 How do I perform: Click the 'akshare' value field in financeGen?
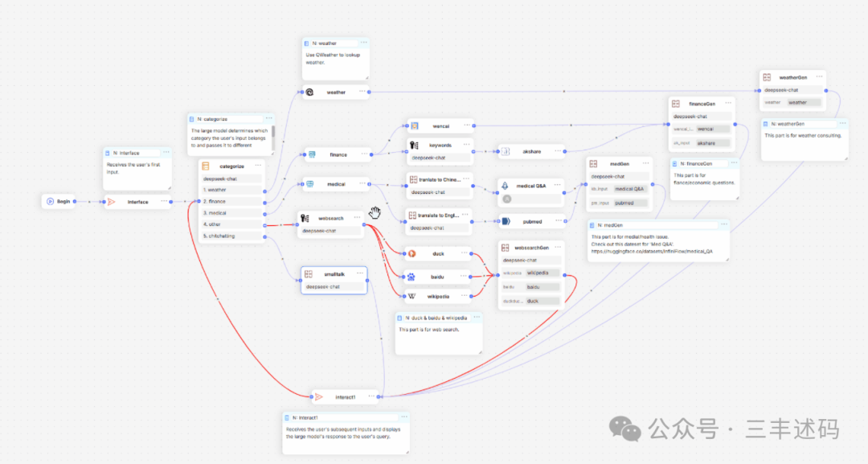[x=712, y=143]
